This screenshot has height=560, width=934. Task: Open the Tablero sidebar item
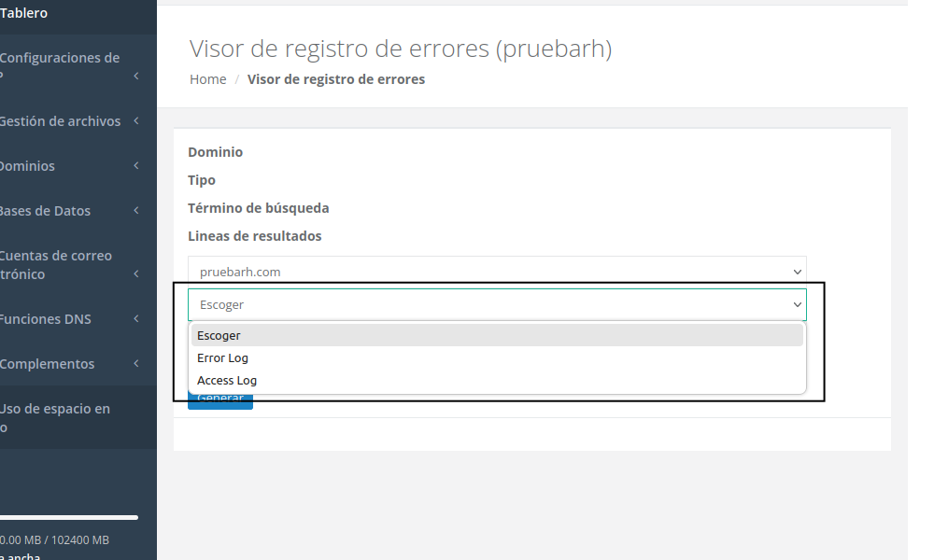24,13
